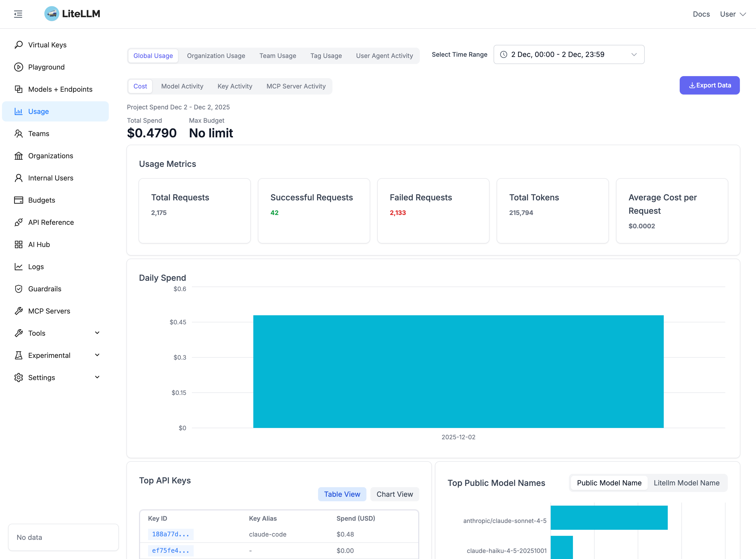The width and height of the screenshot is (756, 559).
Task: Click the Playground play-circle icon
Action: pyautogui.click(x=19, y=67)
